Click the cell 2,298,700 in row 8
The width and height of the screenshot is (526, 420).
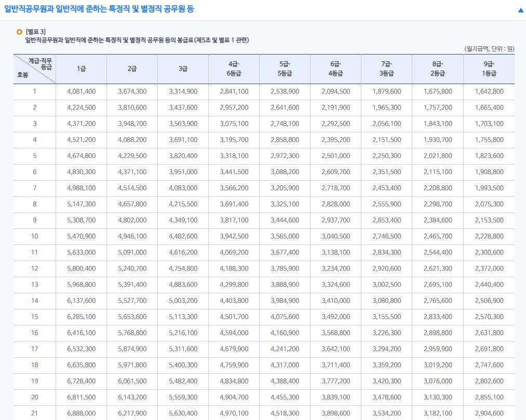[438, 205]
